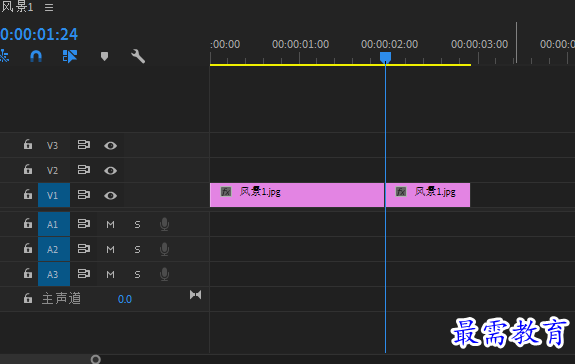Toggle lock on track V2

point(28,169)
